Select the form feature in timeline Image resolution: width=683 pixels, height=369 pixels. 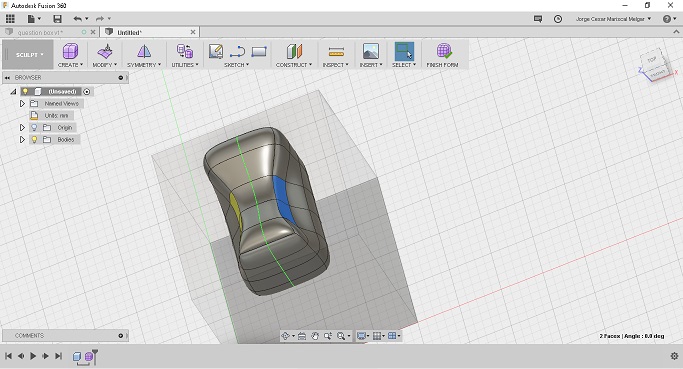coord(90,356)
